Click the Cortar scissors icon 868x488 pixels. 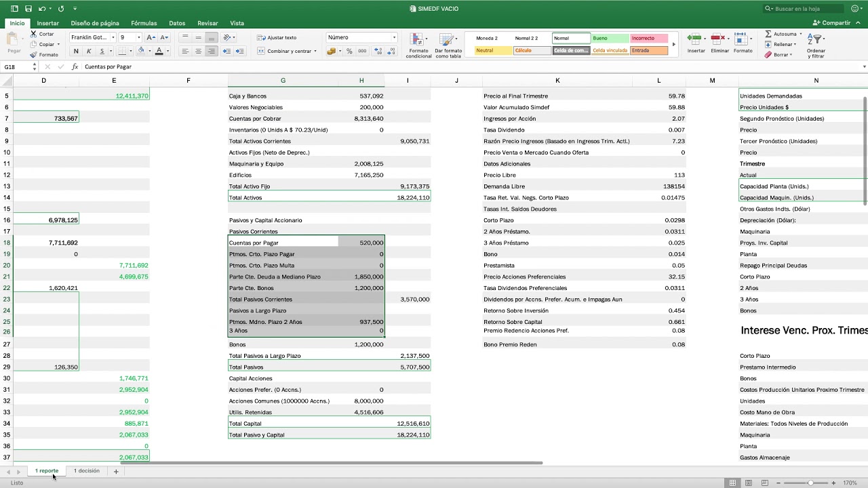tap(33, 34)
